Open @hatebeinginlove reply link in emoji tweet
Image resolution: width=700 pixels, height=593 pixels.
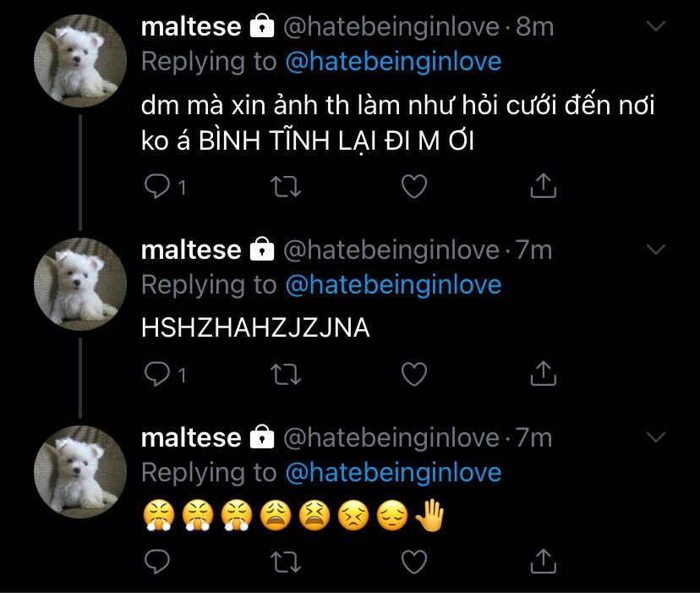point(393,472)
